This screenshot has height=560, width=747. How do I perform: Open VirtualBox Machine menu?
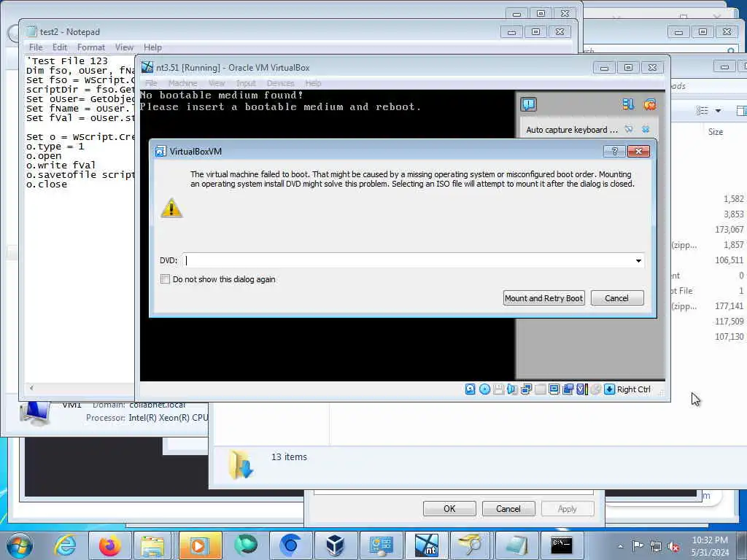point(182,83)
